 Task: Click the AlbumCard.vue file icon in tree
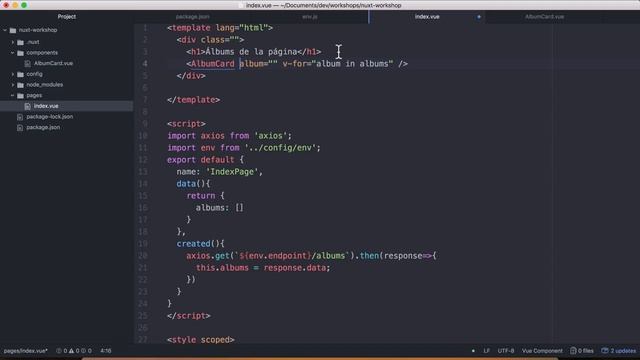pos(28,63)
